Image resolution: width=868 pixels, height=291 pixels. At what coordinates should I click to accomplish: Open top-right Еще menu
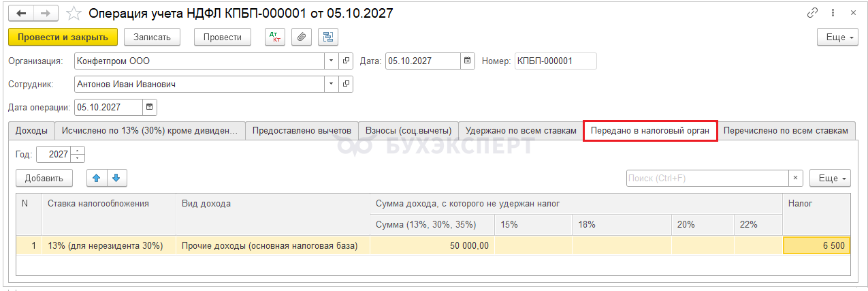(837, 37)
